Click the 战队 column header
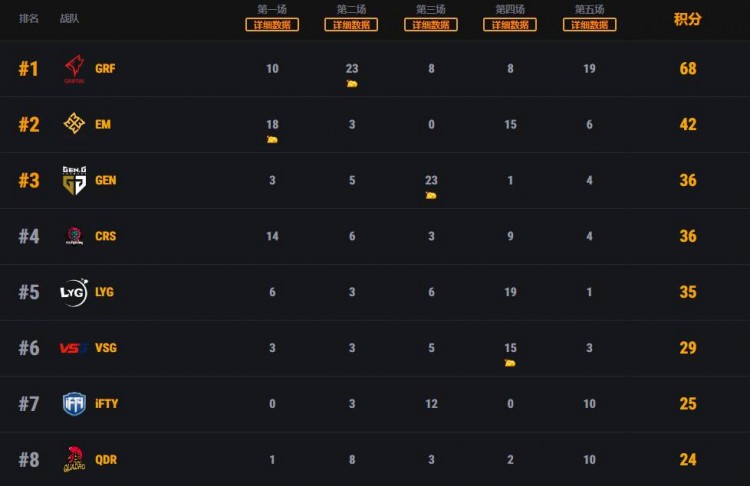This screenshot has height=486, width=750. click(70, 19)
